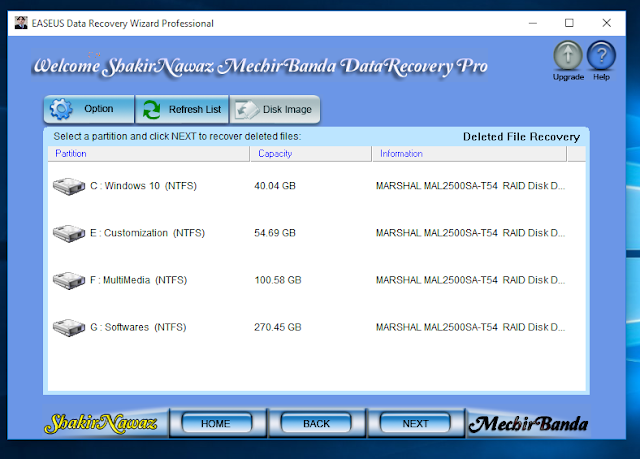Image resolution: width=640 pixels, height=459 pixels.
Task: Select "F : MultiMedia (NTFS)" partition text
Action: 138,280
